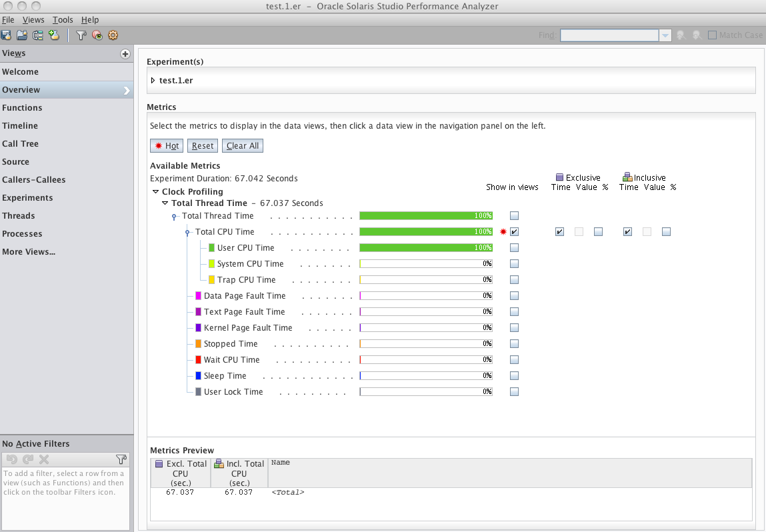This screenshot has height=532, width=766.
Task: Open the Views menu
Action: click(x=33, y=19)
